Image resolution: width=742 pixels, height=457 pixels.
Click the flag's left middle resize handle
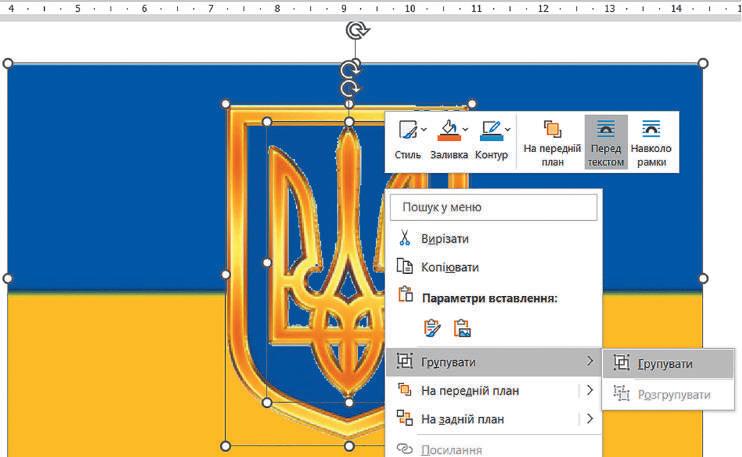pos(8,278)
